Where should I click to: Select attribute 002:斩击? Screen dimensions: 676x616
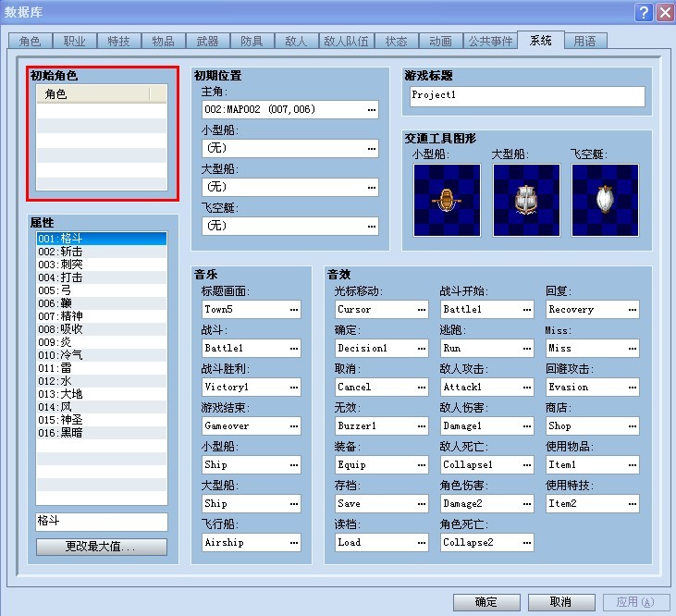102,252
